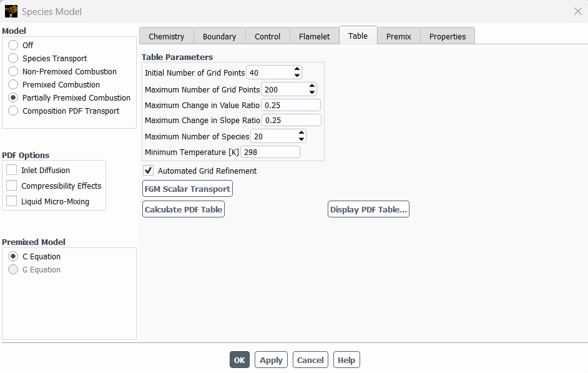Enable Inlet Diffusion checkbox
Image resolution: width=588 pixels, height=373 pixels.
[x=11, y=170]
